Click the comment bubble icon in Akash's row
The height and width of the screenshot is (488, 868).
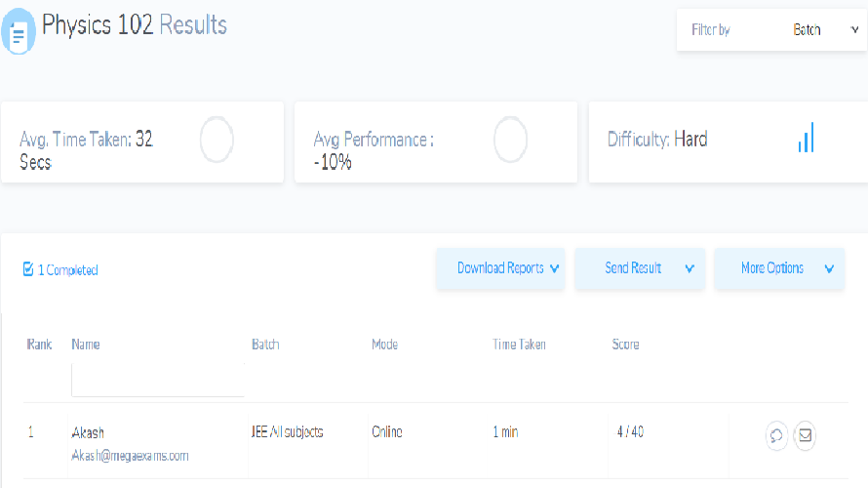(x=777, y=435)
